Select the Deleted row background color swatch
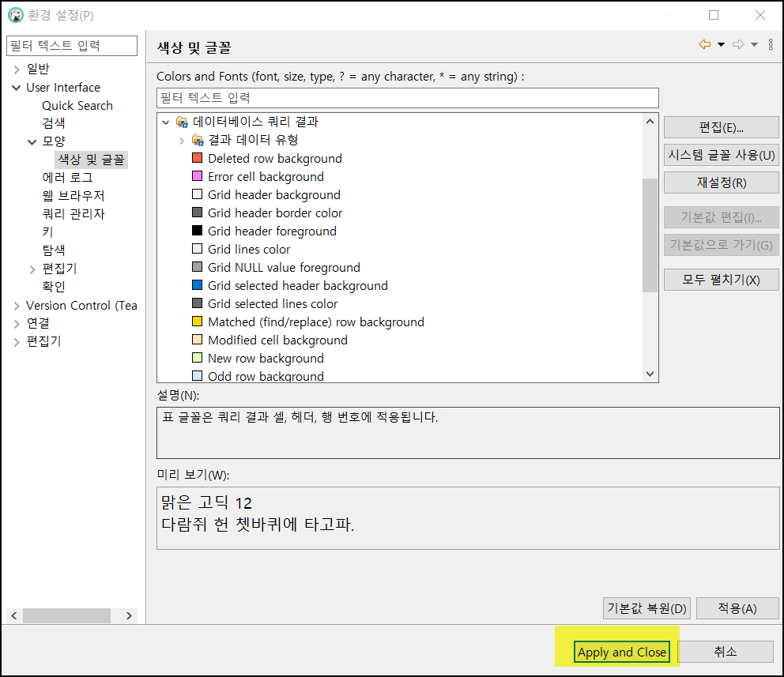The width and height of the screenshot is (784, 677). coord(198,158)
